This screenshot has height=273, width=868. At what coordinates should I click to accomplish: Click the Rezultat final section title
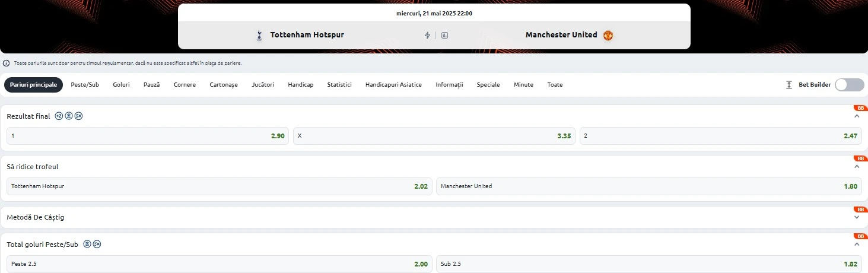[x=28, y=116]
